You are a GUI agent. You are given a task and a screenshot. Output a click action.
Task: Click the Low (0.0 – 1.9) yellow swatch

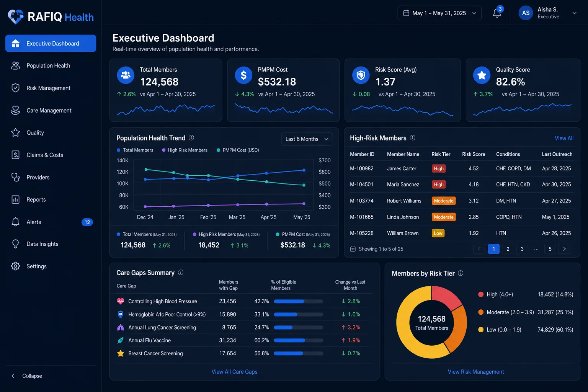point(481,330)
